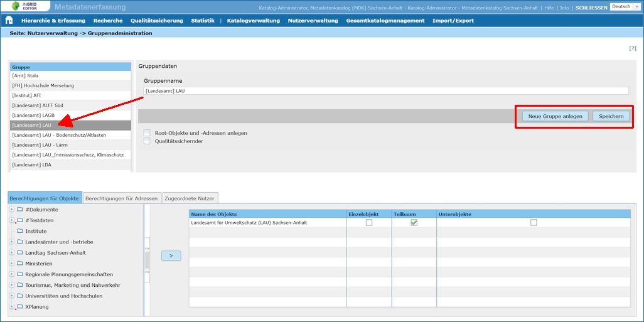Click the Speichern button
Screen dimensions: 644x322
tap(611, 116)
